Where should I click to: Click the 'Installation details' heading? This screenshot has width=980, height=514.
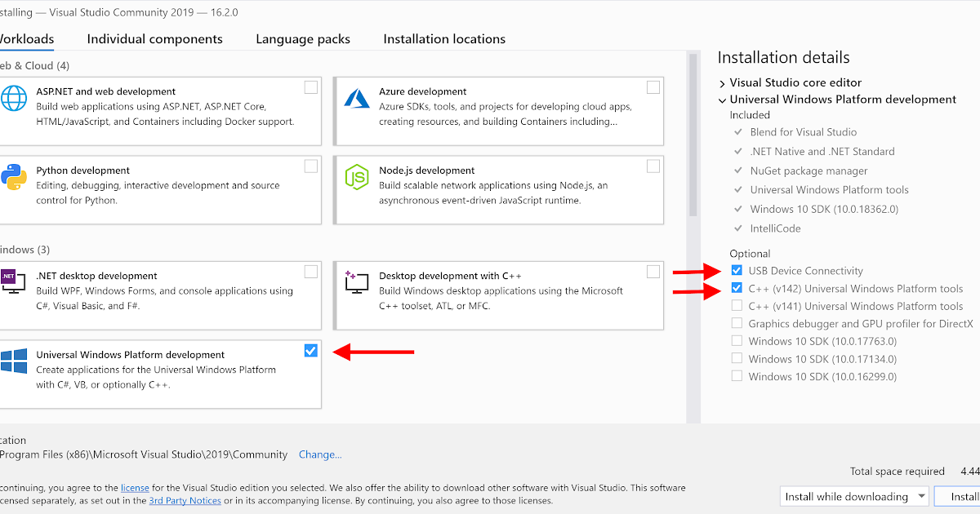pos(784,57)
